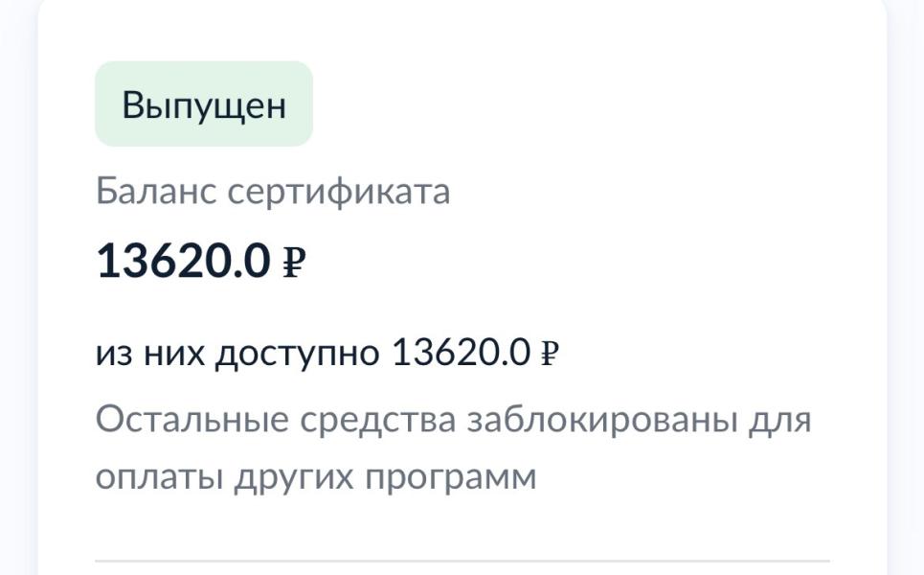Click the gray page background left of the card

coord(17,287)
